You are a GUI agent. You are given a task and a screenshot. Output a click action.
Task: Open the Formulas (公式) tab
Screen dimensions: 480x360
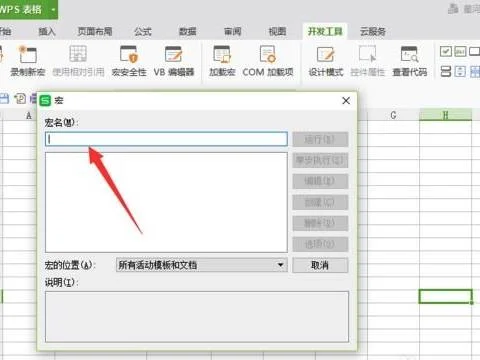143,32
